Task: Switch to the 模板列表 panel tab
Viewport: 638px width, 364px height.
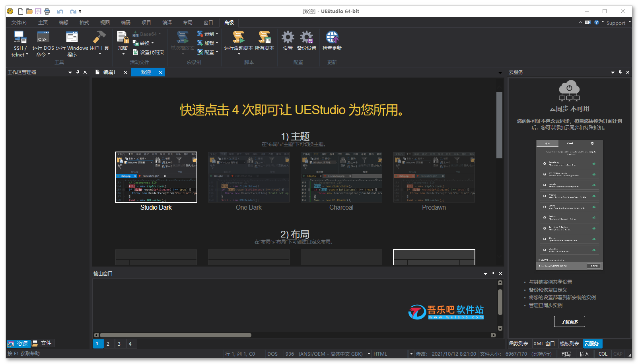Action: click(x=570, y=344)
